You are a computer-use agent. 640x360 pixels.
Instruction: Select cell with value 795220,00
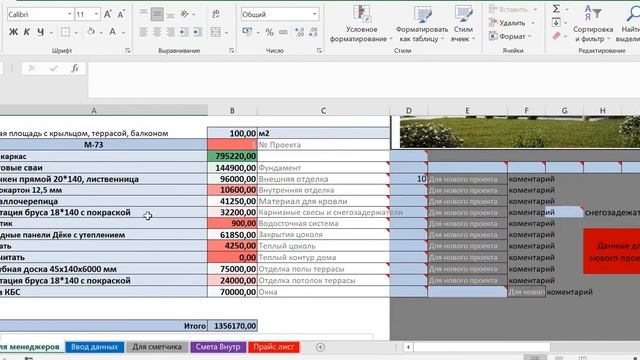pos(232,156)
